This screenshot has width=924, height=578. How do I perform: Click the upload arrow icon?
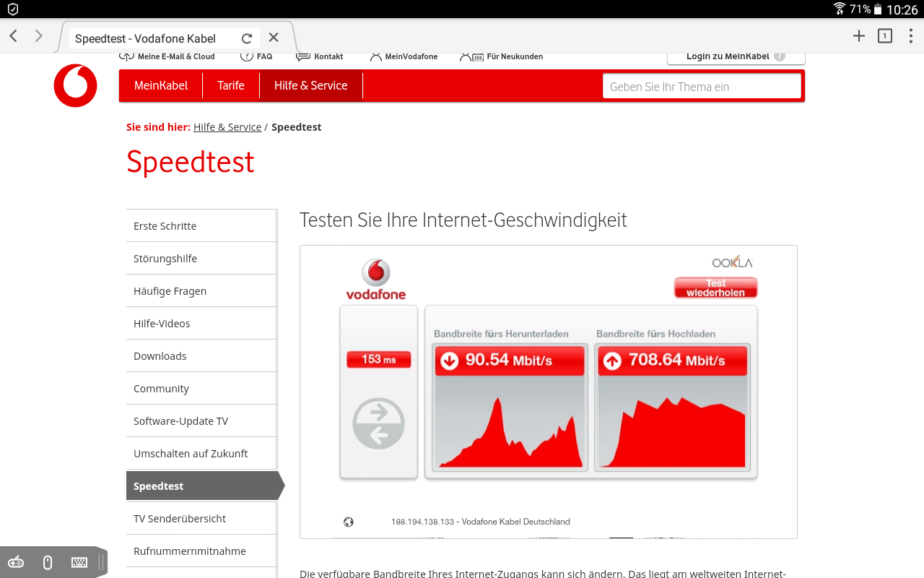pyautogui.click(x=612, y=361)
